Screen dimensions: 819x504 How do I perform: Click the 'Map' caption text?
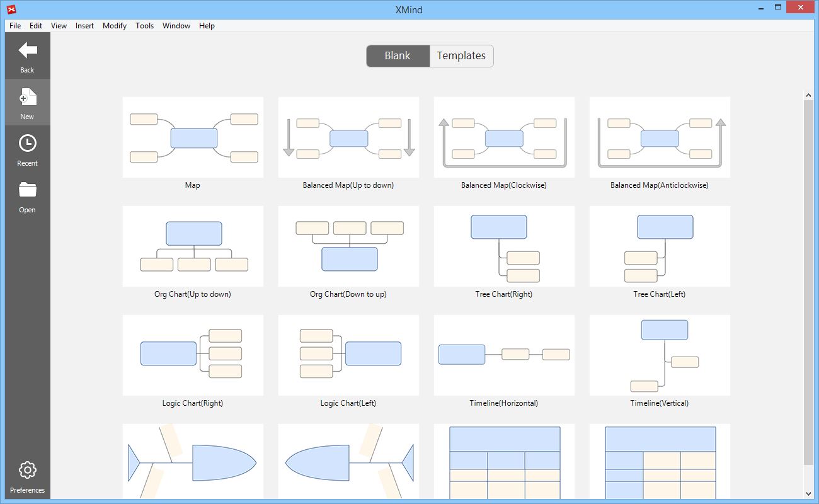tap(193, 185)
